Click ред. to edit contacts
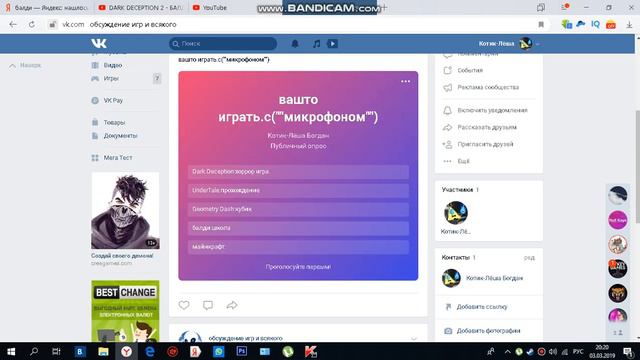 click(x=529, y=258)
